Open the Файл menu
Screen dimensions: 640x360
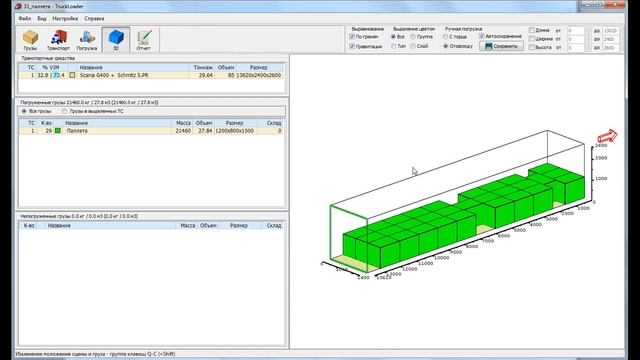pos(24,18)
